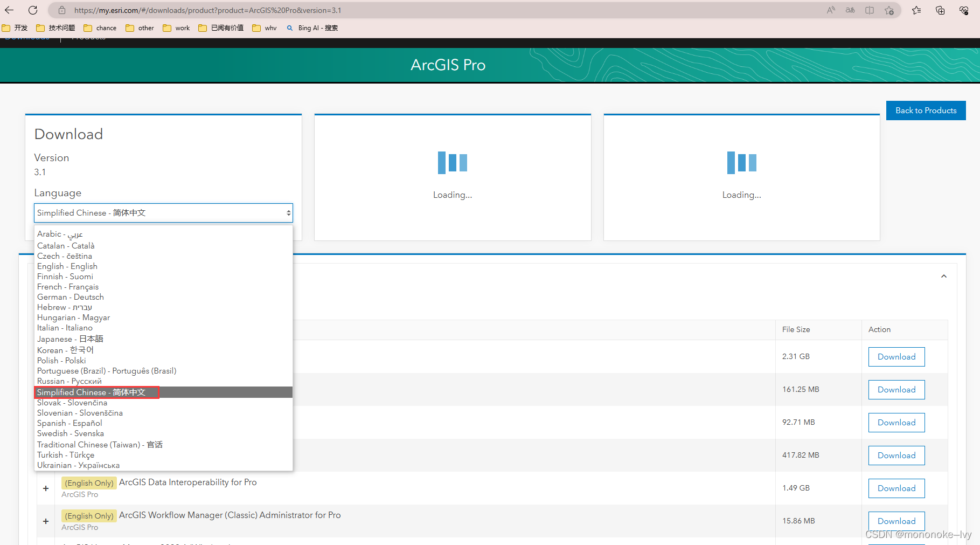Image resolution: width=980 pixels, height=545 pixels.
Task: Open the chance bookmarks folder
Action: pos(100,28)
